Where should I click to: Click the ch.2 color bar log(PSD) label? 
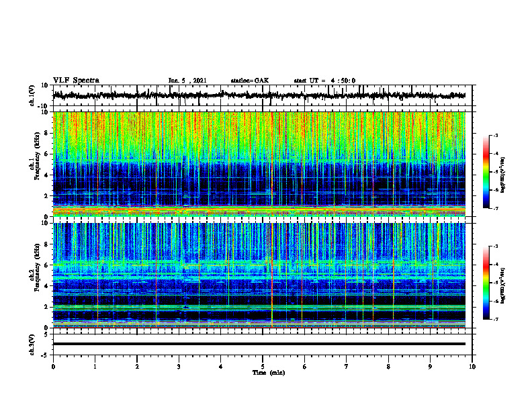[x=503, y=285]
